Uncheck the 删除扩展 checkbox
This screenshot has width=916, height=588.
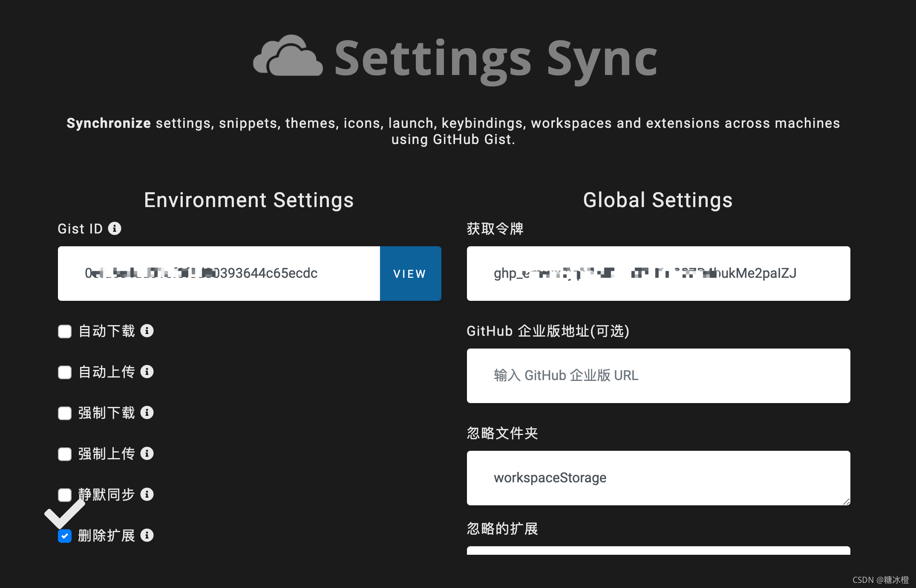(x=65, y=536)
